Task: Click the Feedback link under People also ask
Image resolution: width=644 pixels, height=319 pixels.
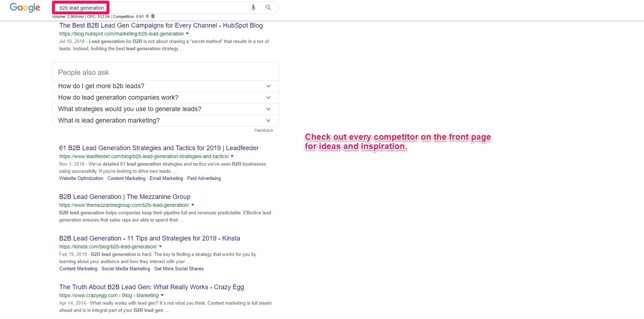Action: 264,130
